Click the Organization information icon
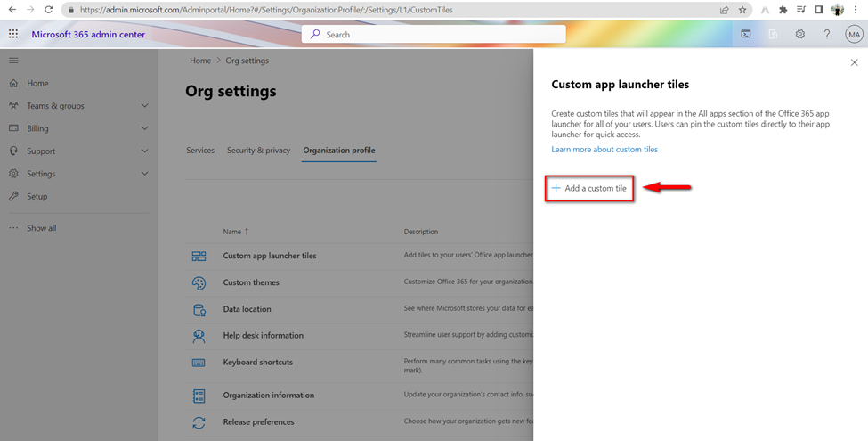This screenshot has height=441, width=868. coord(199,396)
